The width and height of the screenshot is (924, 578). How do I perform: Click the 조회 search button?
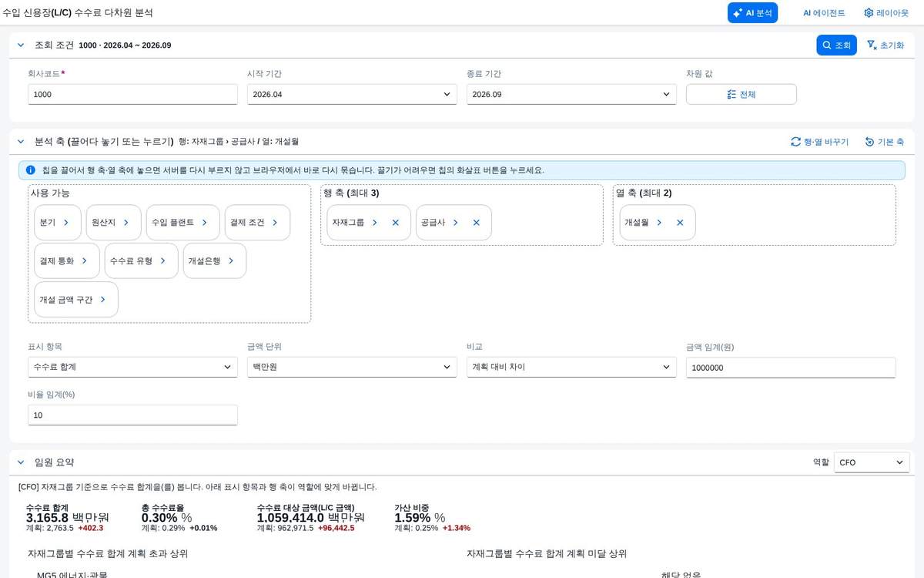836,45
